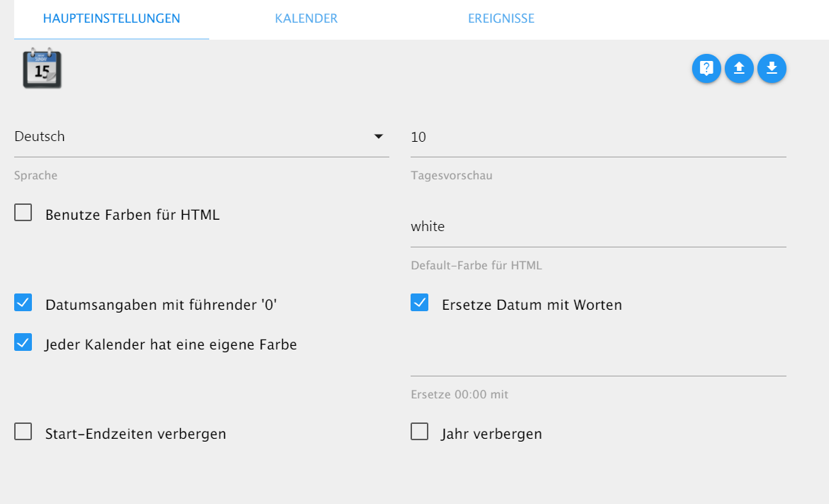Screen dimensions: 829x504
Task: Uncheck 'Datumsangaben mit führender 0' checkbox
Action: point(23,303)
